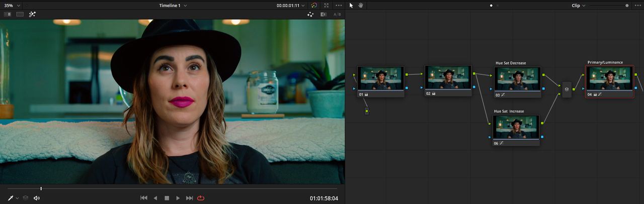Image resolution: width=644 pixels, height=204 pixels.
Task: Click the Primary/Luminance node label
Action: pos(605,62)
